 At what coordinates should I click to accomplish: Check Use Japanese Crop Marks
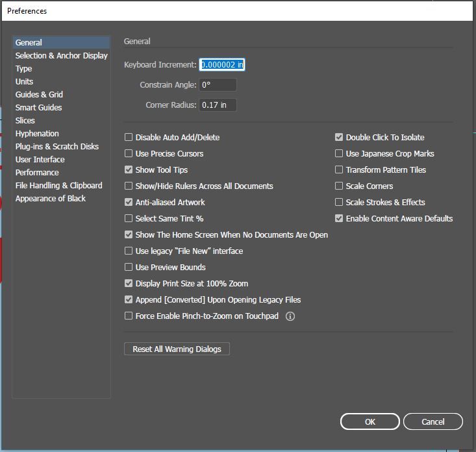click(339, 154)
